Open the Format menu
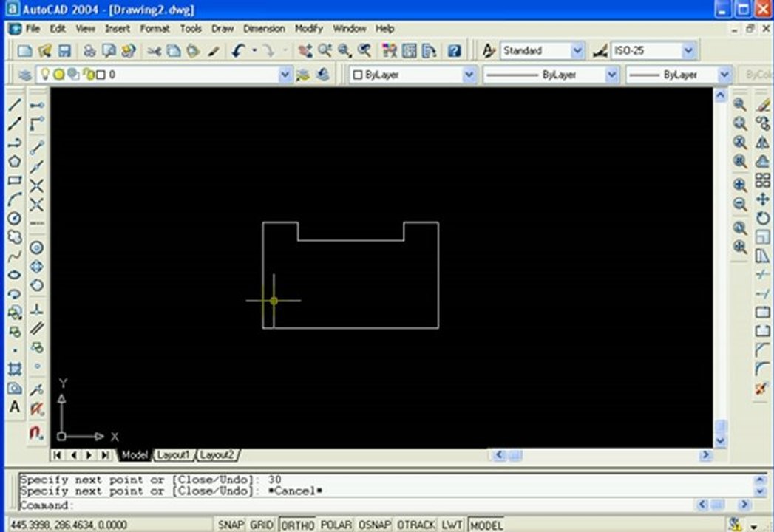 (155, 29)
